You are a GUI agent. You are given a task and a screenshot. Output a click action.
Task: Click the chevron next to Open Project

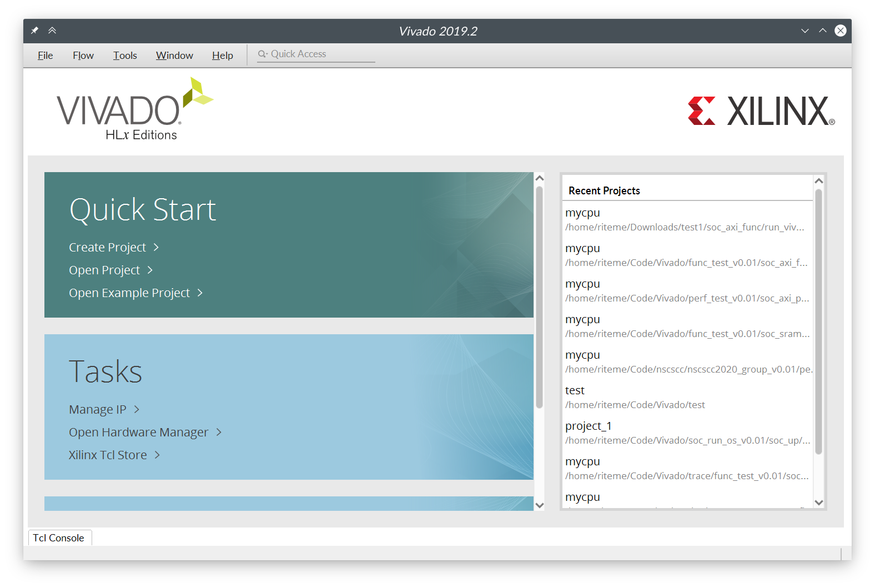[x=150, y=270]
